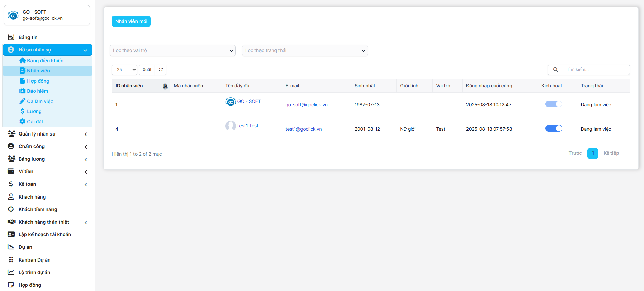Open the Lọc theo vai trò dropdown
The width and height of the screenshot is (644, 291).
point(172,50)
